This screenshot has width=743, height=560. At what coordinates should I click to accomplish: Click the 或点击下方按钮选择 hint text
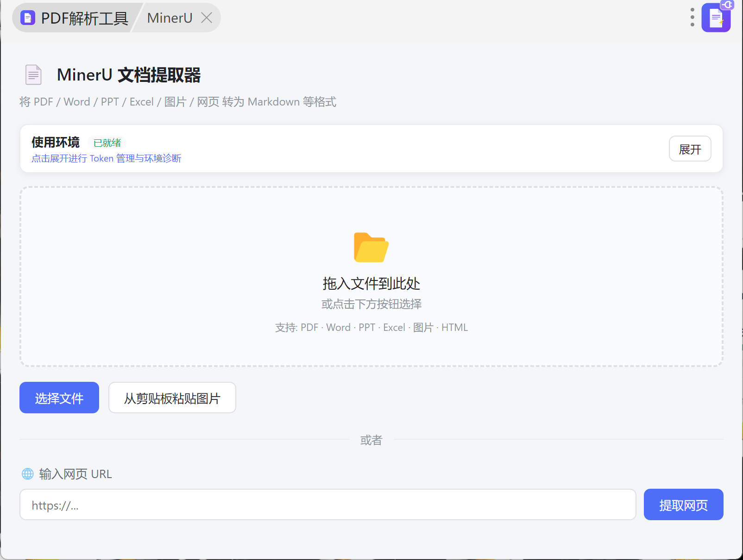point(371,304)
